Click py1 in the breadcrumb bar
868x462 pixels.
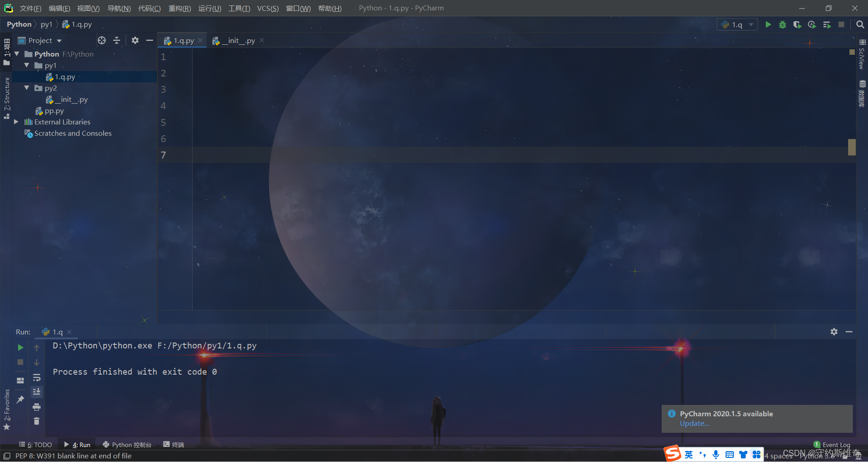[x=47, y=24]
